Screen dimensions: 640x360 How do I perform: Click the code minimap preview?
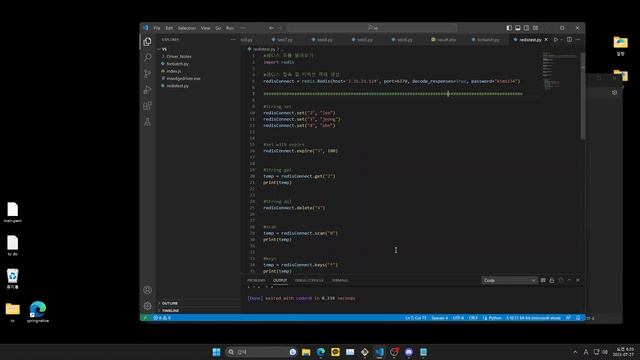click(560, 71)
